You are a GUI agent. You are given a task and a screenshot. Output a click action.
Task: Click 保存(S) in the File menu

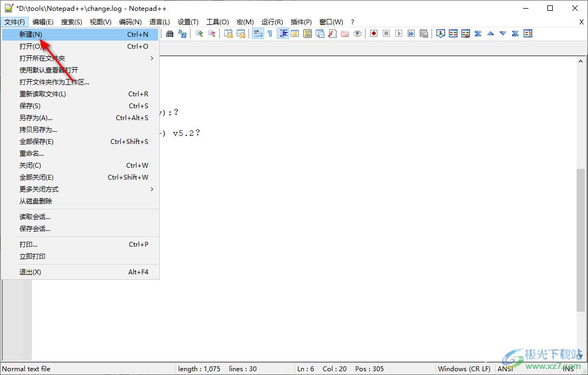(x=80, y=106)
